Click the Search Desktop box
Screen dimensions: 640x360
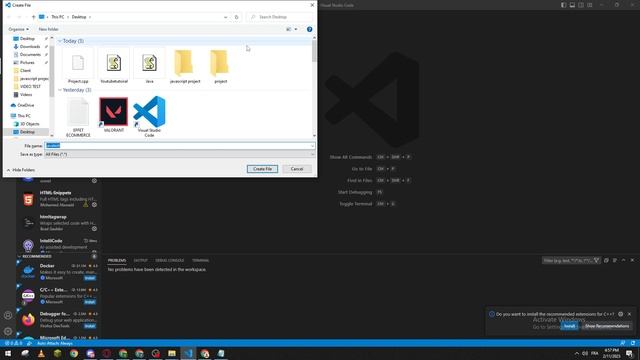(x=281, y=17)
